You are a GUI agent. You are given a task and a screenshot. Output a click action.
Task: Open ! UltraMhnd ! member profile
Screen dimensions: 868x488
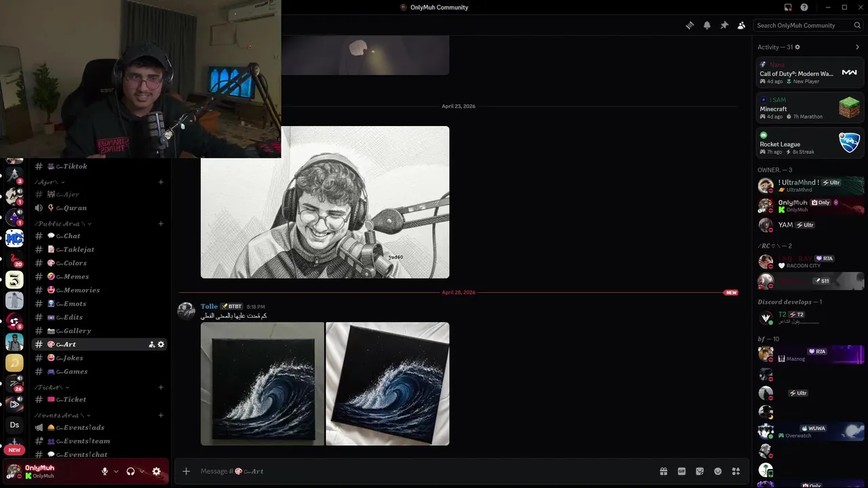(x=810, y=186)
